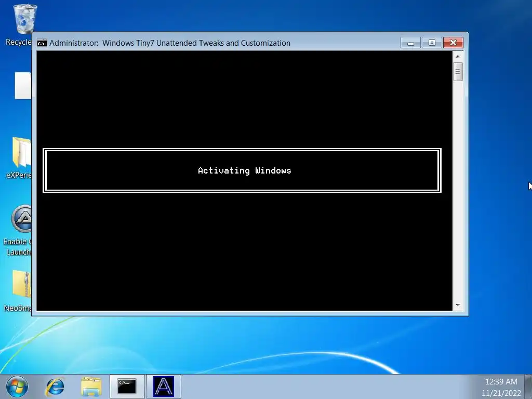Image resolution: width=532 pixels, height=399 pixels.
Task: Minimize the Tiny7 Unattended Tweaks window
Action: pyautogui.click(x=410, y=43)
